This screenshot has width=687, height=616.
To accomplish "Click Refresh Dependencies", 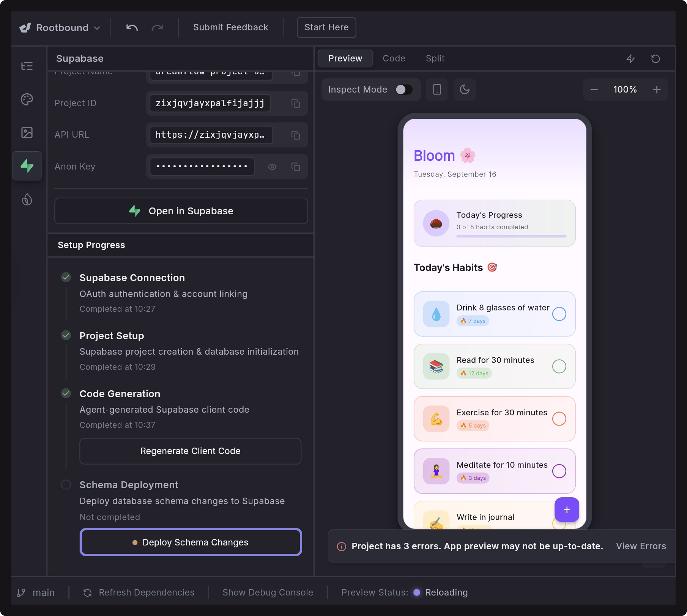I will pyautogui.click(x=139, y=592).
